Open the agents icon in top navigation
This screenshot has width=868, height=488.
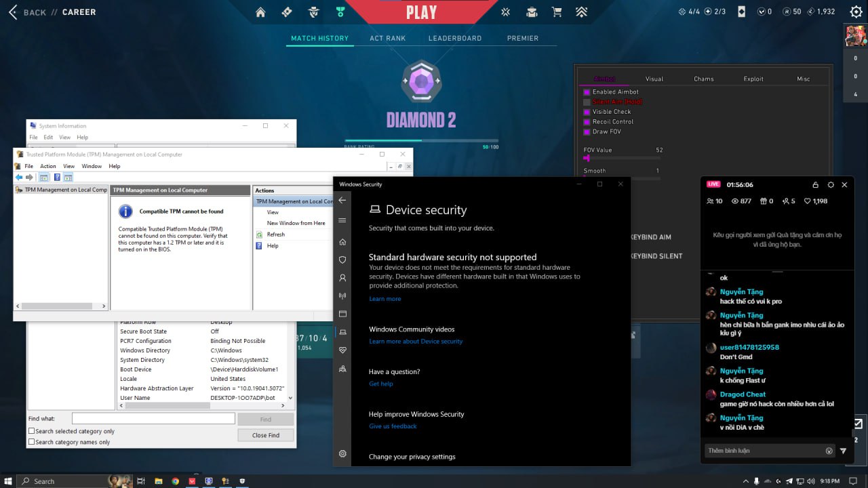(x=313, y=12)
